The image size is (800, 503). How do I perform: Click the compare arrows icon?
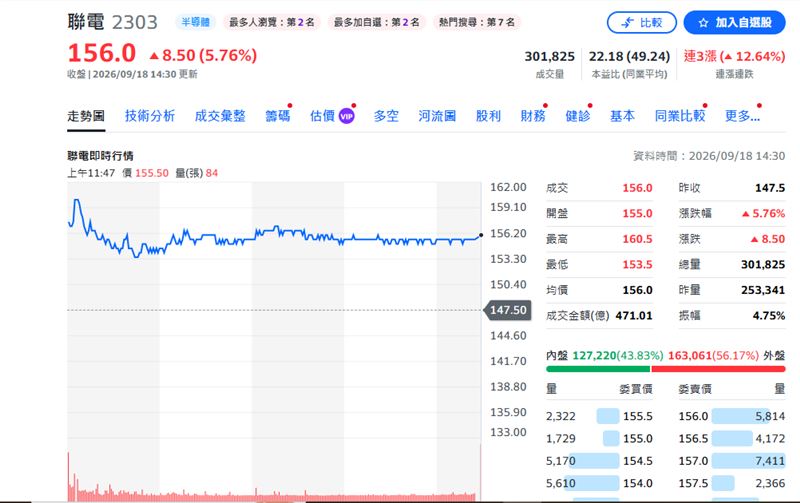[628, 22]
